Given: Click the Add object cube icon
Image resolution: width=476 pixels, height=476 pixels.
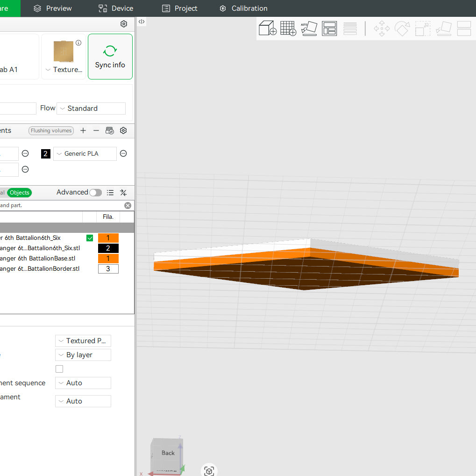Looking at the screenshot, I should [268, 29].
